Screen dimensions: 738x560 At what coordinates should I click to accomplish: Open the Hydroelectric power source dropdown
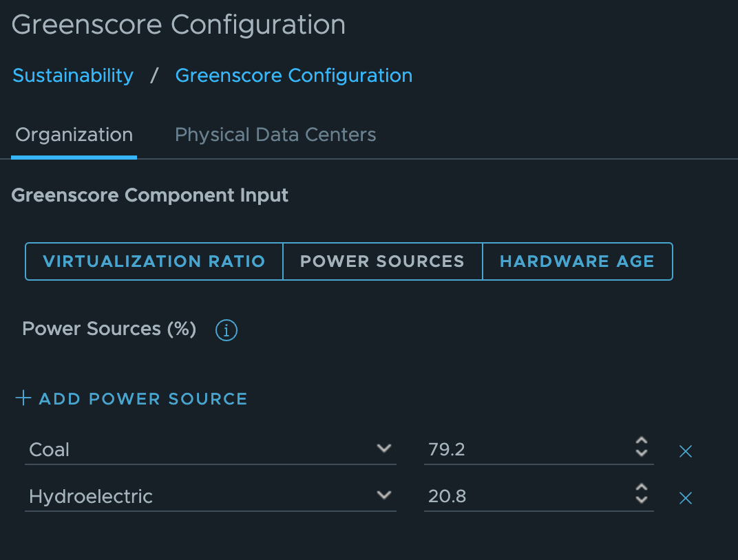tap(211, 496)
